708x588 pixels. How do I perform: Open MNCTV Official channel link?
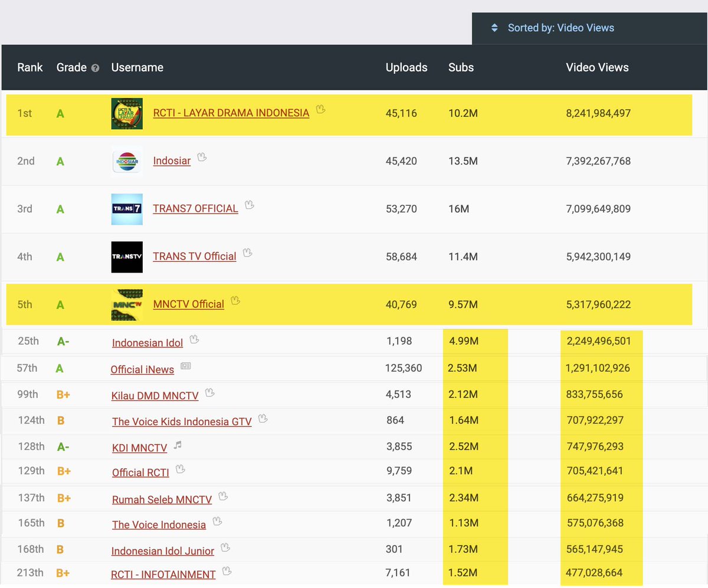point(188,304)
